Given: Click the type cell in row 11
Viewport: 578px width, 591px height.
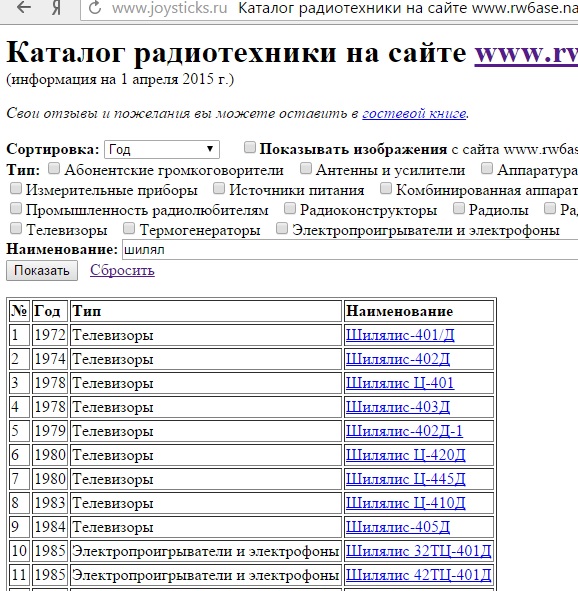Looking at the screenshot, I should click(206, 576).
